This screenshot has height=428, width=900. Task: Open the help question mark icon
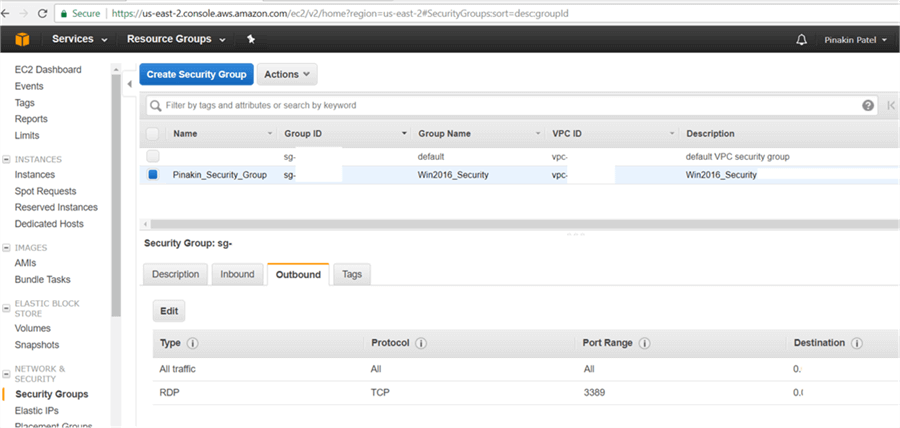click(868, 106)
